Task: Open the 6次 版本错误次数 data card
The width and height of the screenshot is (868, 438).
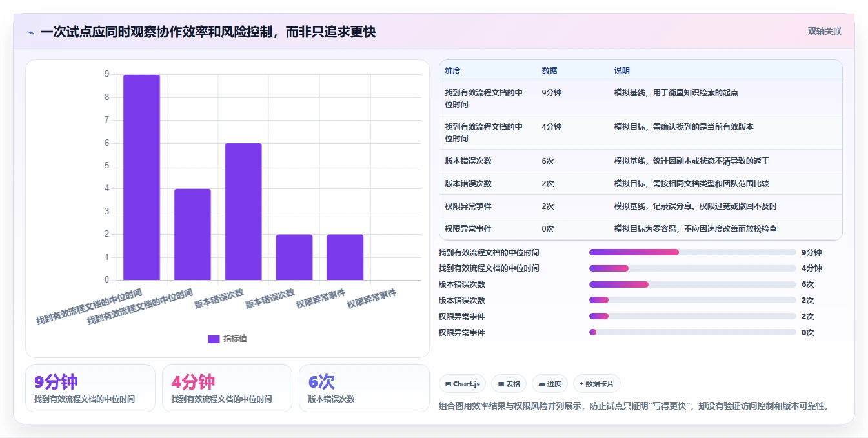Action: pos(364,388)
